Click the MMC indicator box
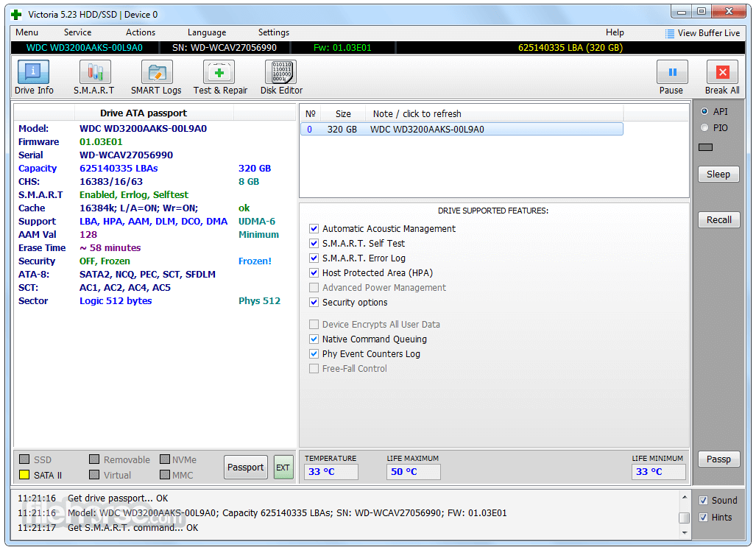Image resolution: width=756 pixels, height=550 pixels. click(165, 475)
